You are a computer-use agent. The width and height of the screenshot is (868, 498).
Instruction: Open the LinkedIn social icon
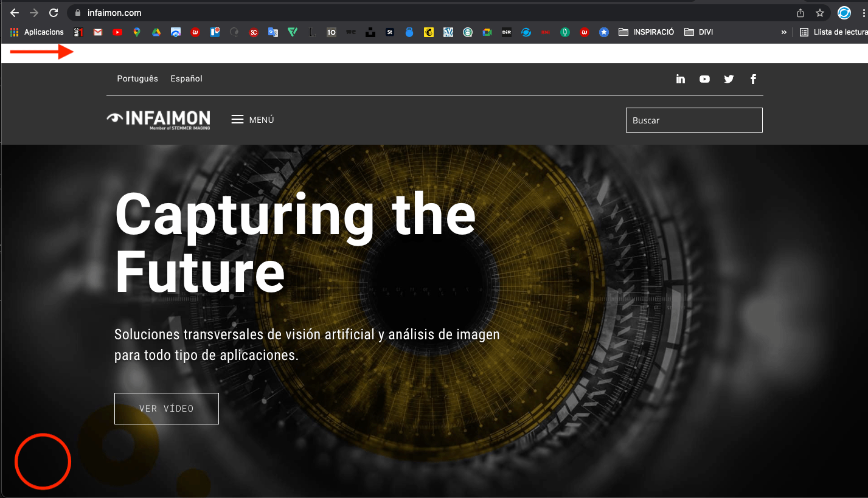click(681, 79)
